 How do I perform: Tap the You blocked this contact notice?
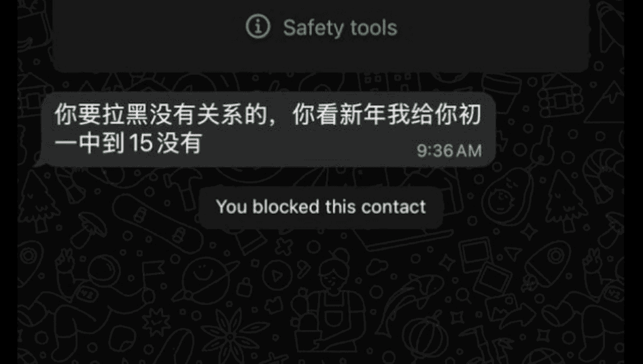[x=321, y=206]
